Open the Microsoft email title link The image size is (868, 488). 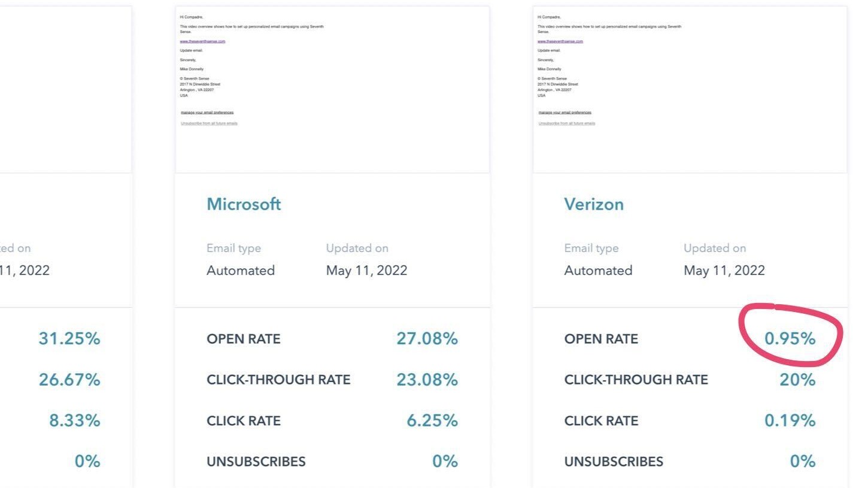click(x=244, y=204)
